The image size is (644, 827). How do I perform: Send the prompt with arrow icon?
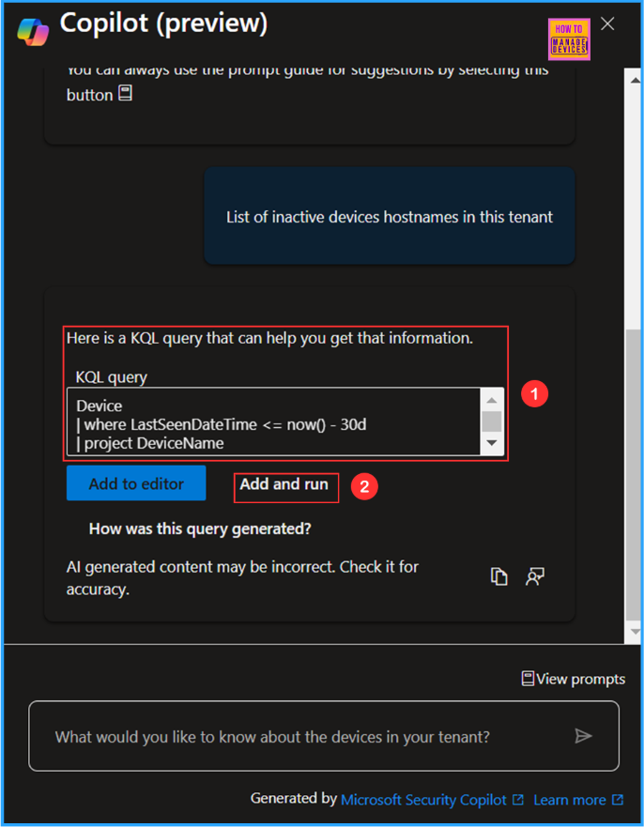tap(583, 736)
